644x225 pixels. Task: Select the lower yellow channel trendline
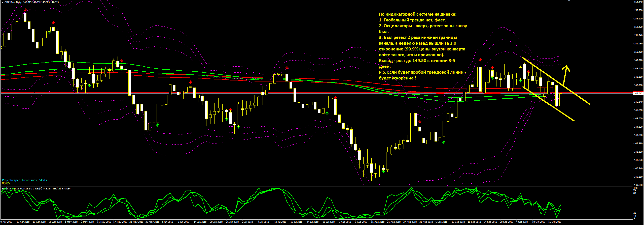548,104
